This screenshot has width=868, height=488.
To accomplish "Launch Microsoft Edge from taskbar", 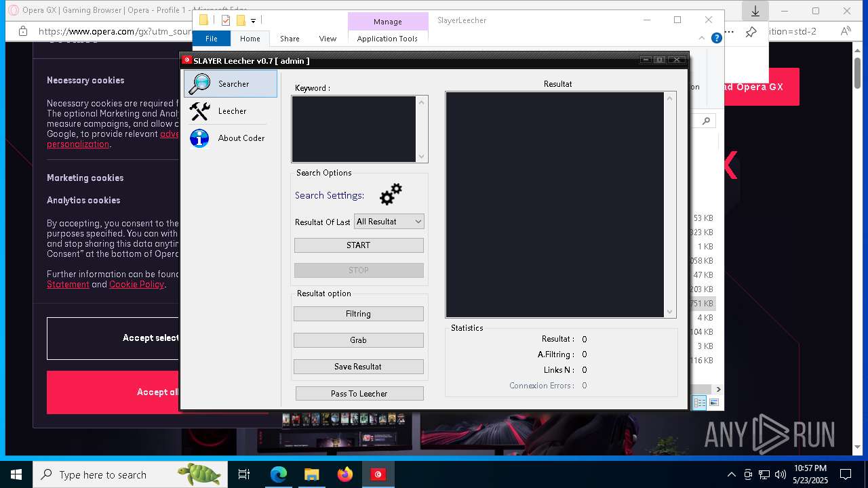I will point(279,474).
